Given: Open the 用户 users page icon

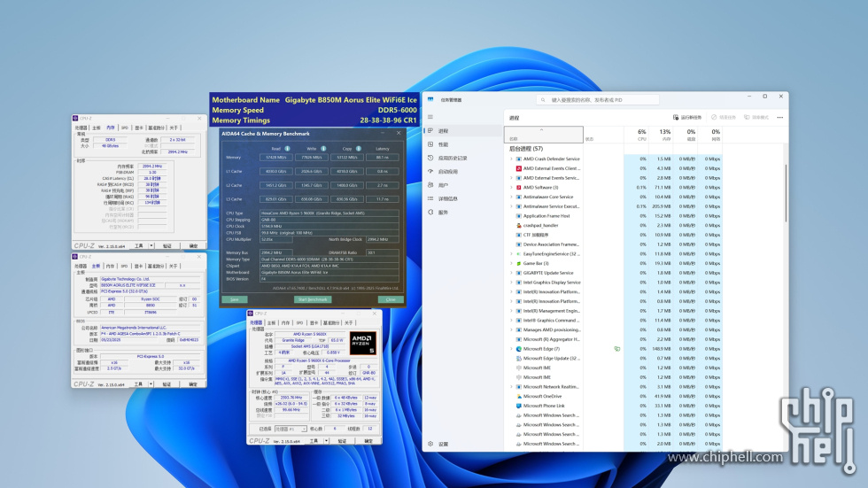Looking at the screenshot, I should pos(430,185).
